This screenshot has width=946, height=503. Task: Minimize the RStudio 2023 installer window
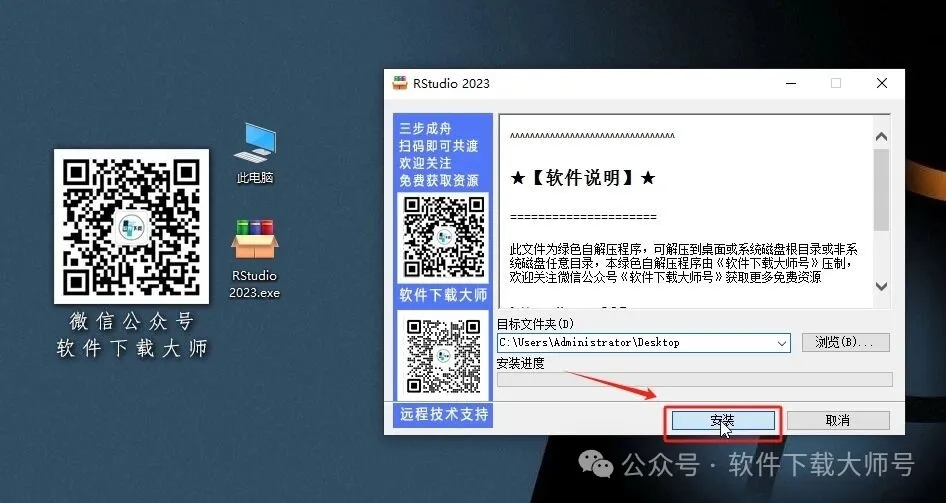tap(790, 83)
